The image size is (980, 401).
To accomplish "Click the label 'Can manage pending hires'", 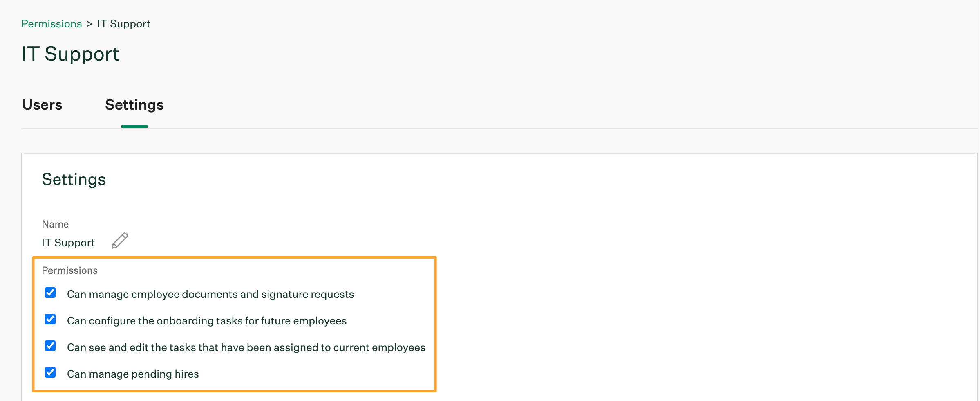I will click(x=132, y=374).
